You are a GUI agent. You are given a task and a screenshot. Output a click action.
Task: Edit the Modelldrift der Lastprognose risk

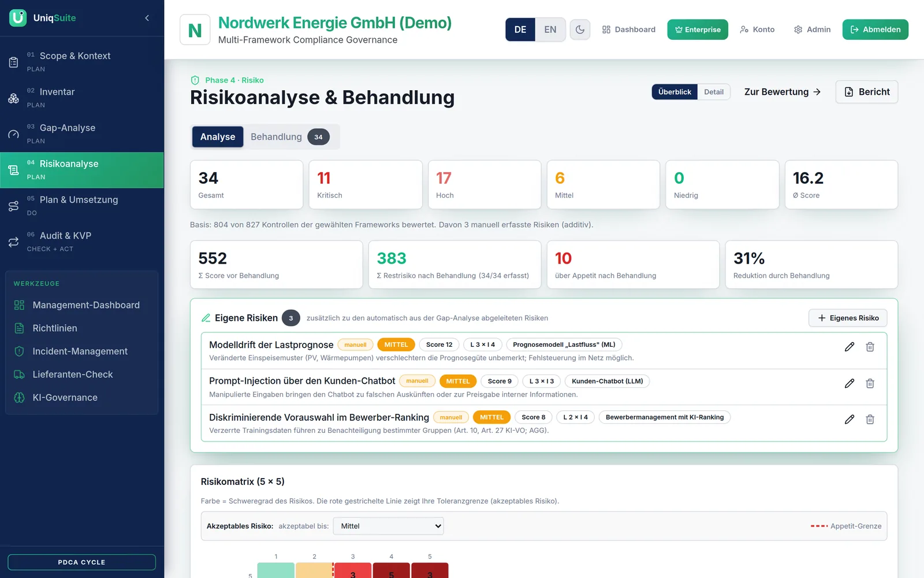pyautogui.click(x=850, y=347)
